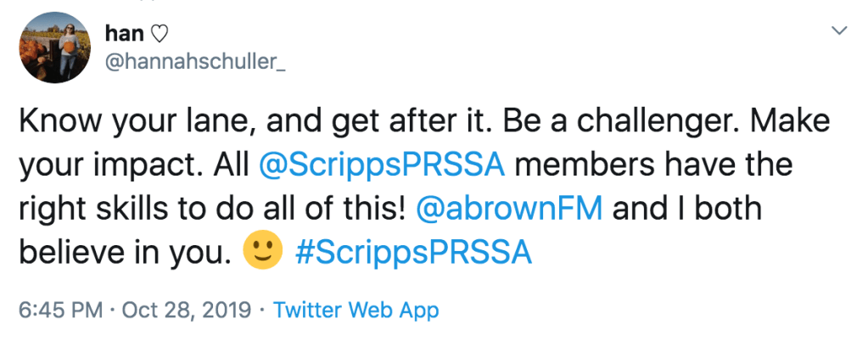The width and height of the screenshot is (868, 341).
Task: Click the @hannahschuller_ handle
Action: [194, 62]
